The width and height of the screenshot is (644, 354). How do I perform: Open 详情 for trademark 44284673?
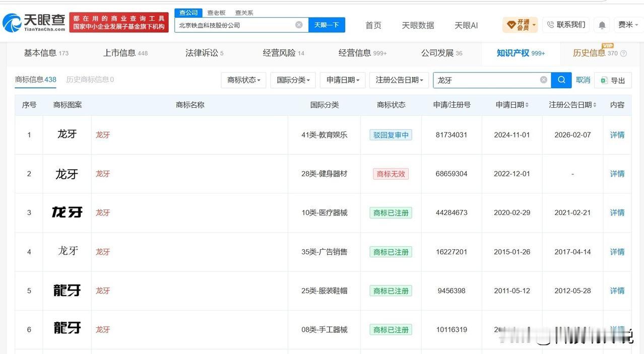point(617,213)
